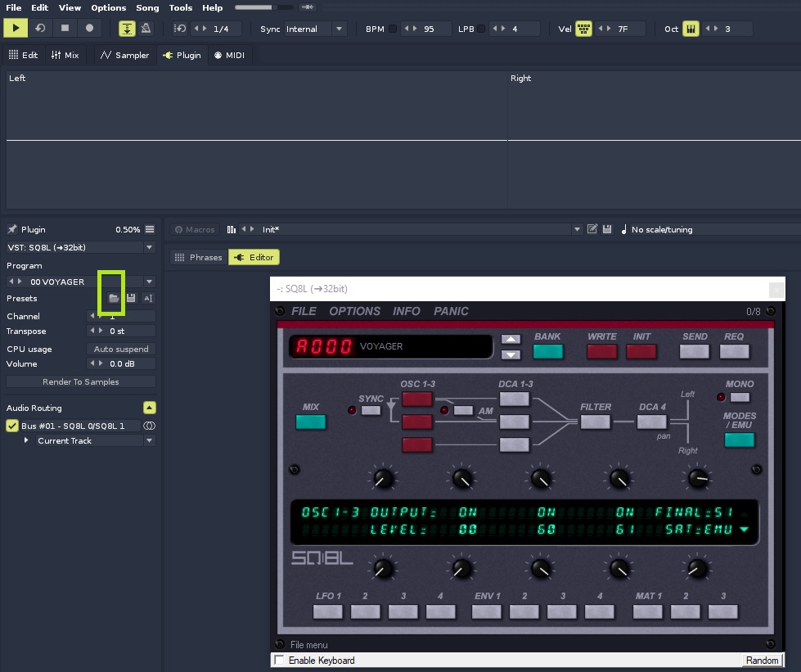Open the File menu in Renoise
Screen dimensions: 801x672
pyautogui.click(x=14, y=7)
